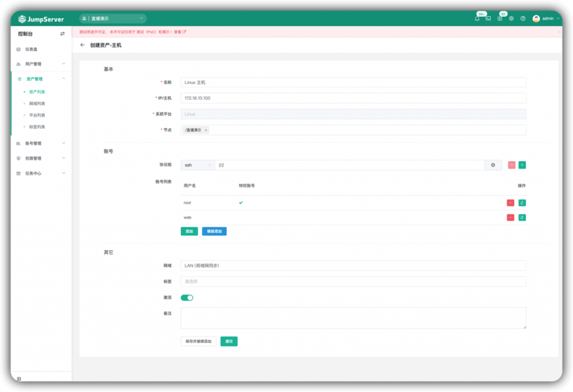Image resolution: width=573 pixels, height=392 pixels.
Task: Click the back arrow beside 创建资产-主机
Action: coord(82,45)
